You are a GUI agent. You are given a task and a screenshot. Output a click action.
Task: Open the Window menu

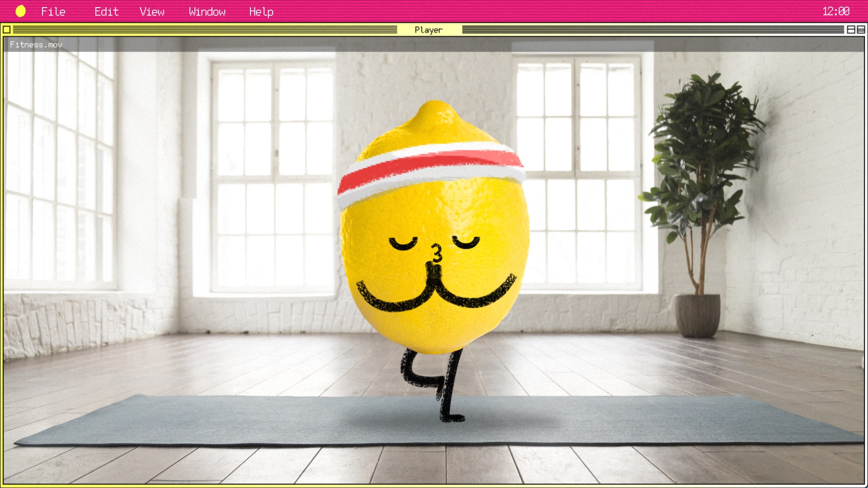pos(207,12)
